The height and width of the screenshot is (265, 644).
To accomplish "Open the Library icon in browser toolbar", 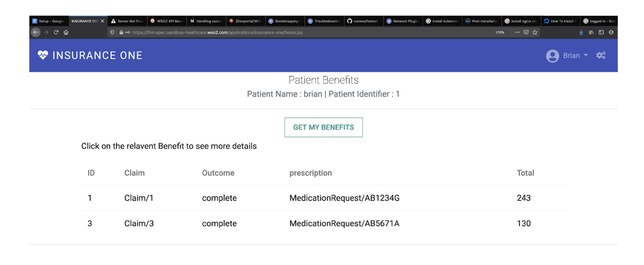I will pos(591,32).
